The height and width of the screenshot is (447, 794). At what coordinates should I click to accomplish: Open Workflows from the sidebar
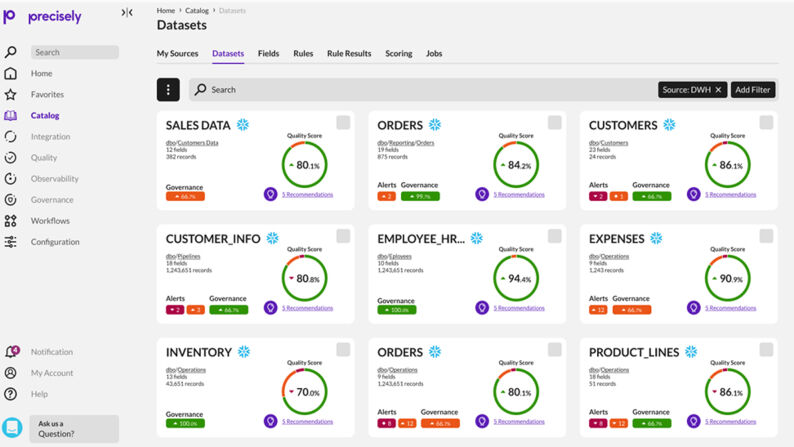[x=10, y=220]
